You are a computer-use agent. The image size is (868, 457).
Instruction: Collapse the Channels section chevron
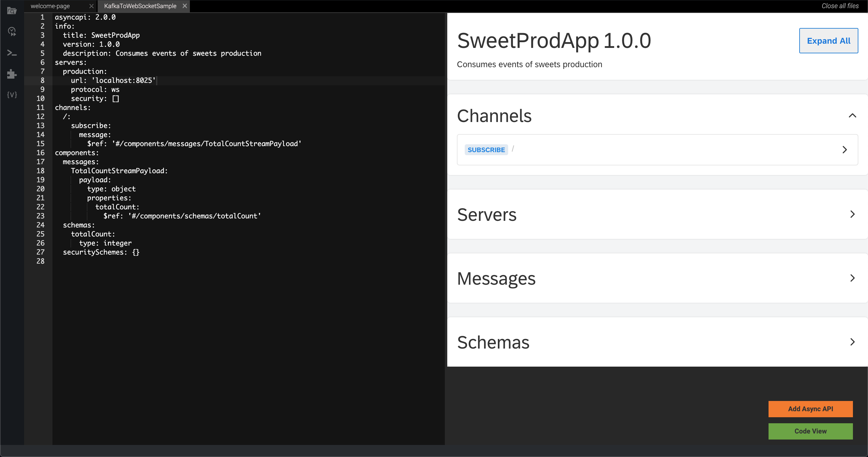853,115
